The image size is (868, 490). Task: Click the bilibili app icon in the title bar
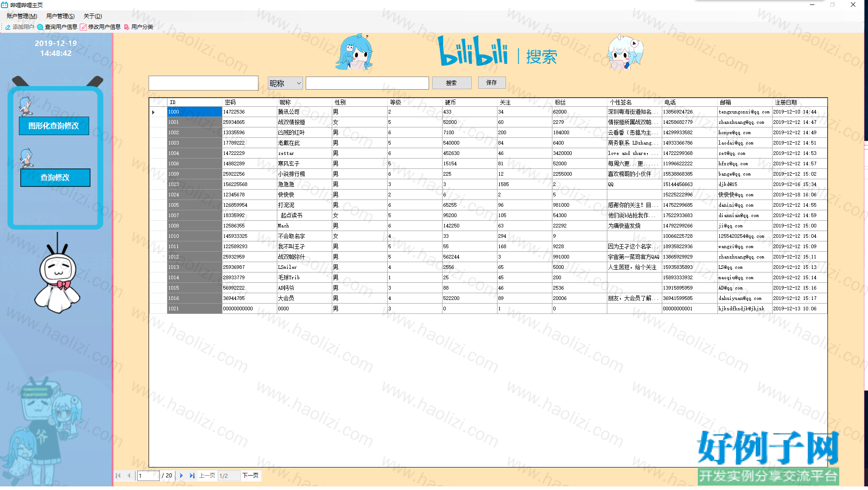point(5,5)
